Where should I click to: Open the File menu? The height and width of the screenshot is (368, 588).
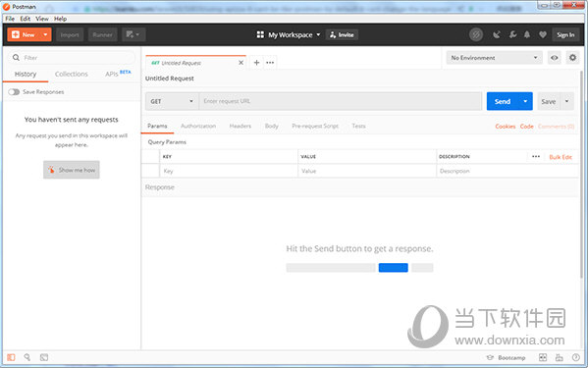[10, 19]
